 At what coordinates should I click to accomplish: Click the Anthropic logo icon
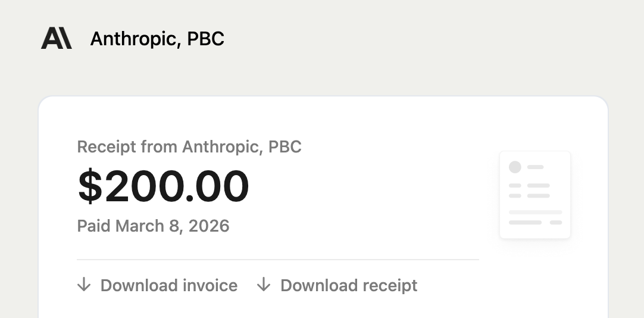[57, 39]
